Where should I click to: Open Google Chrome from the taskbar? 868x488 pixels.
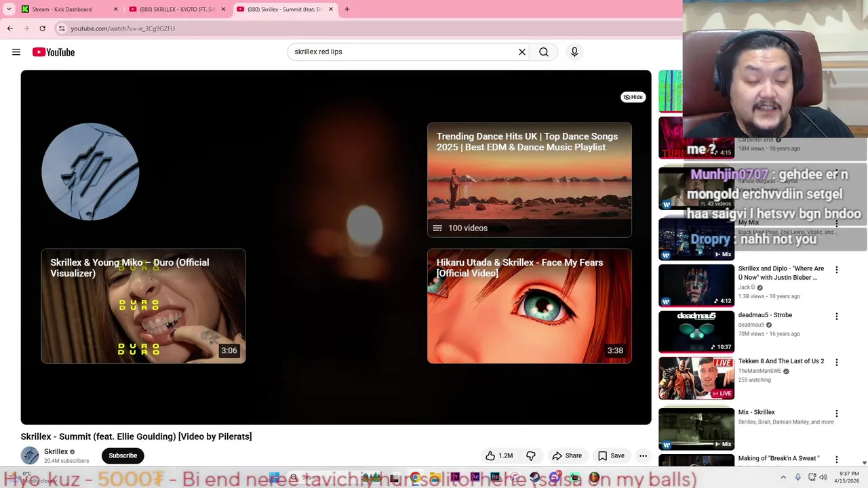[415, 478]
